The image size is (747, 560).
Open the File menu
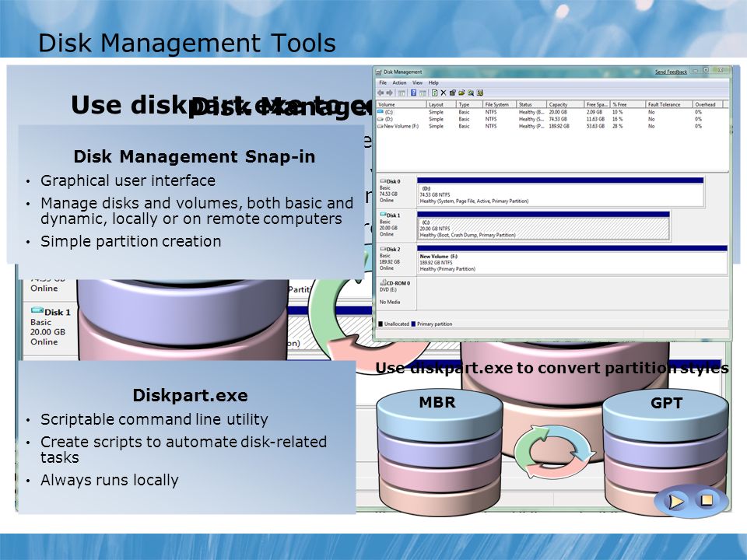383,82
